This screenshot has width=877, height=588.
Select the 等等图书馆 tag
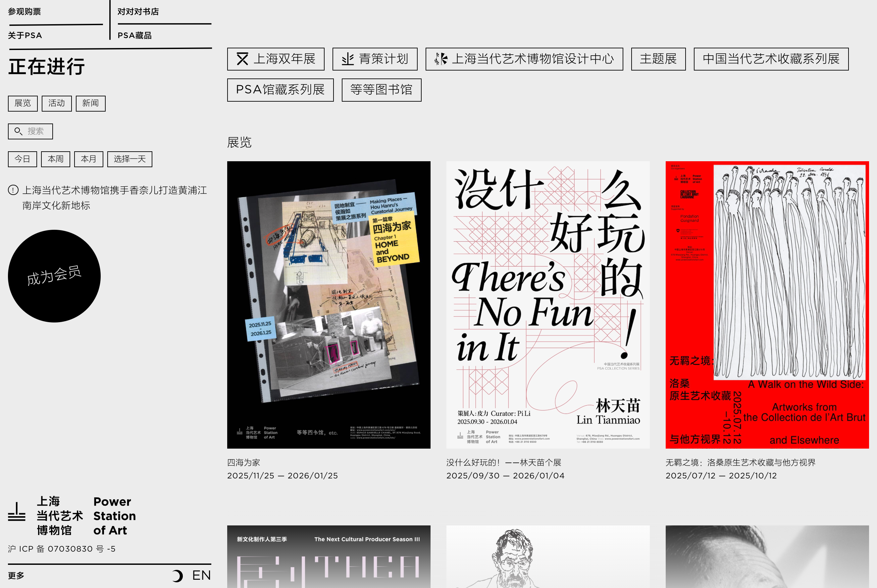coord(381,90)
